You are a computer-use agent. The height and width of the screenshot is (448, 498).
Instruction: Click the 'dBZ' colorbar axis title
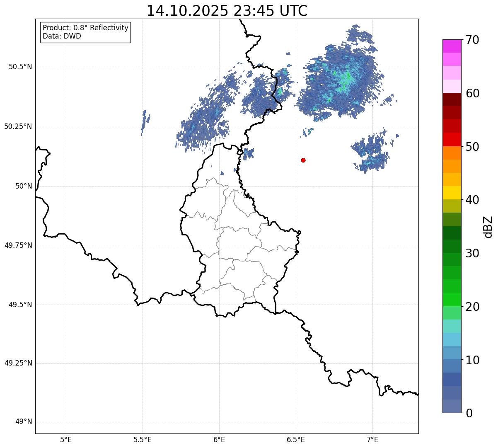click(x=488, y=227)
